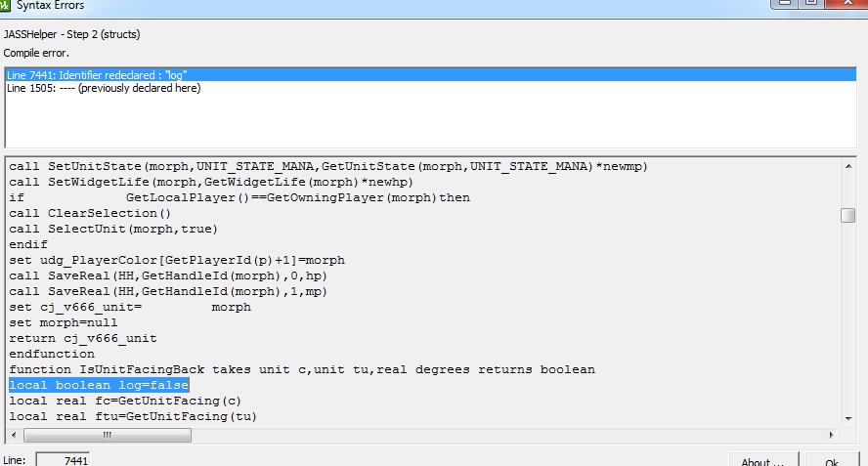Click the horizontal scrollbar thumb

click(x=108, y=435)
